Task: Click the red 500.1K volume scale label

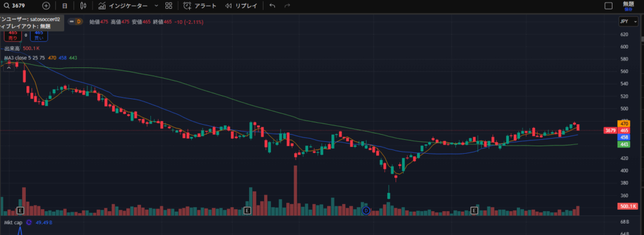Action: tap(627, 206)
